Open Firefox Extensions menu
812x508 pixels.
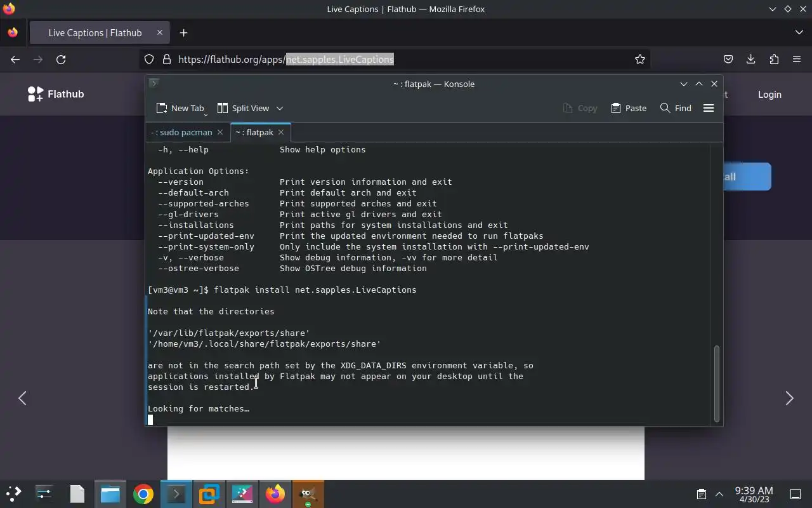coord(774,59)
